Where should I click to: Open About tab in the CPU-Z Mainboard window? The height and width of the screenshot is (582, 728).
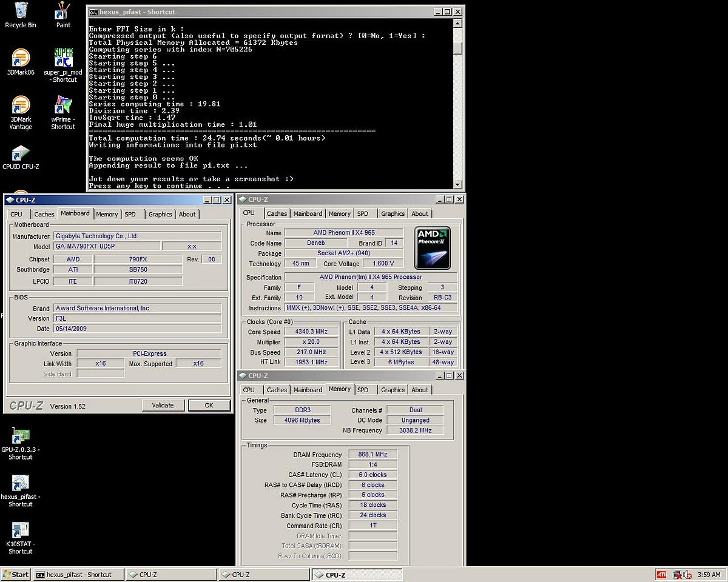pyautogui.click(x=187, y=214)
